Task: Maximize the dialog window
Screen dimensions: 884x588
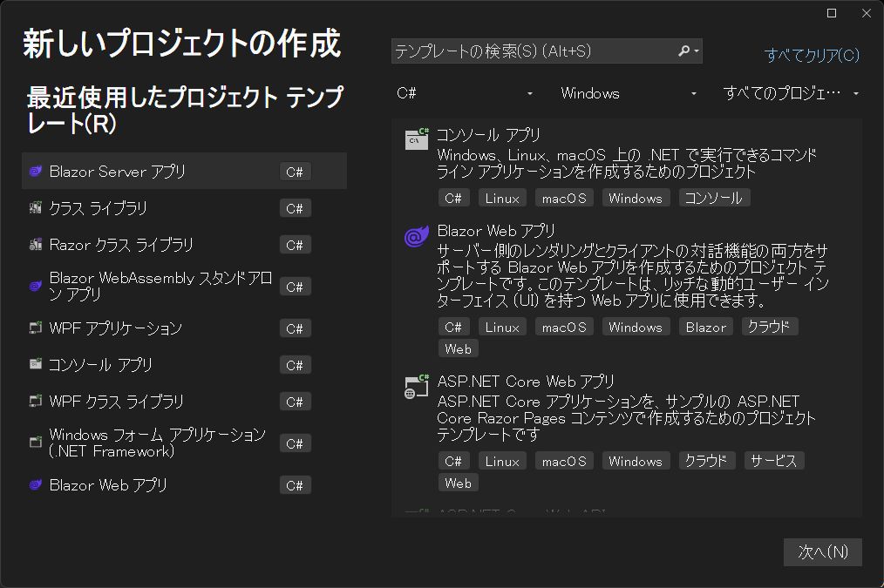Action: coord(832,13)
